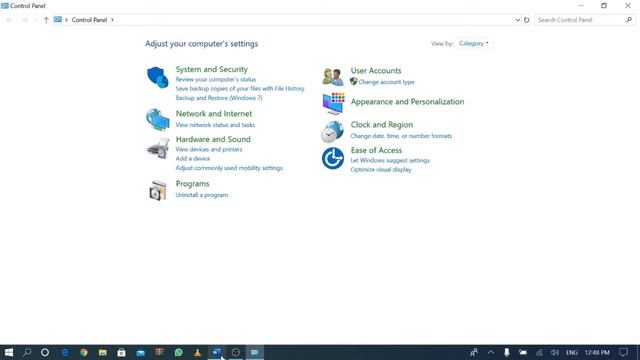Expand address bar history dropdown
Screen dimensions: 640x360
(x=518, y=20)
